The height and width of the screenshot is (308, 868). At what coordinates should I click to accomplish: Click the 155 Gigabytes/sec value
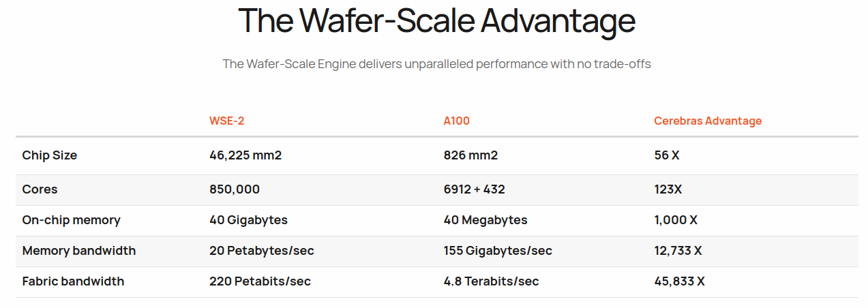pos(498,251)
